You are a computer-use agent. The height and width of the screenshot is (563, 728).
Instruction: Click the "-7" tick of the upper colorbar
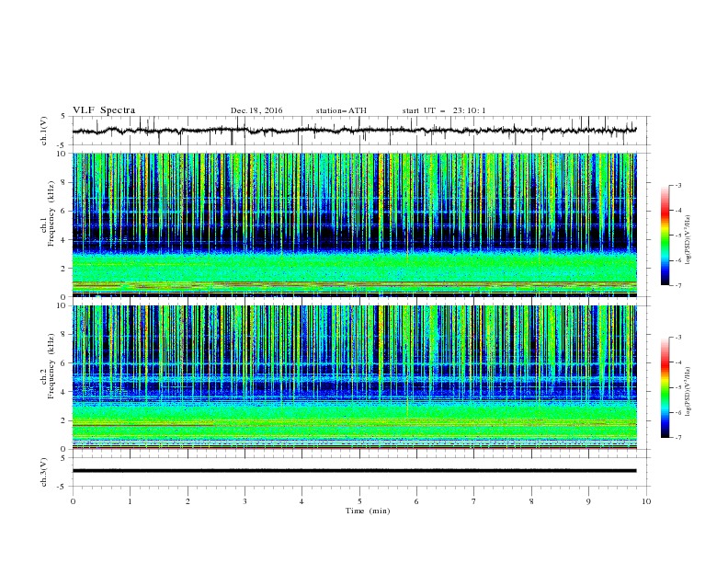[x=677, y=285]
